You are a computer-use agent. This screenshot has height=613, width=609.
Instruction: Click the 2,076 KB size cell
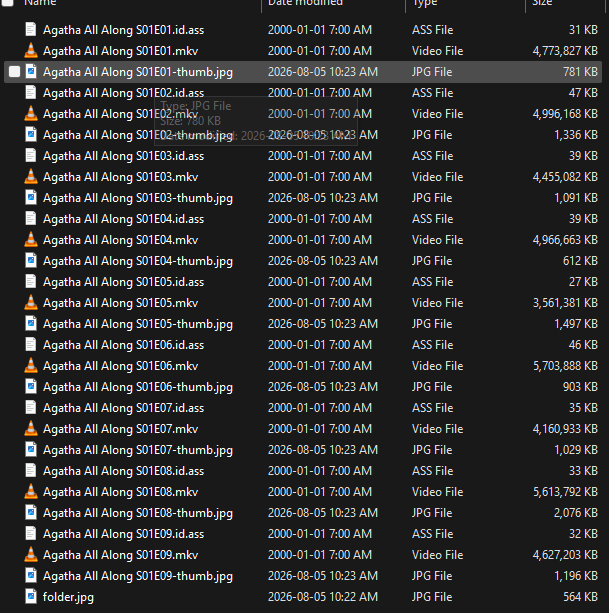click(x=575, y=513)
